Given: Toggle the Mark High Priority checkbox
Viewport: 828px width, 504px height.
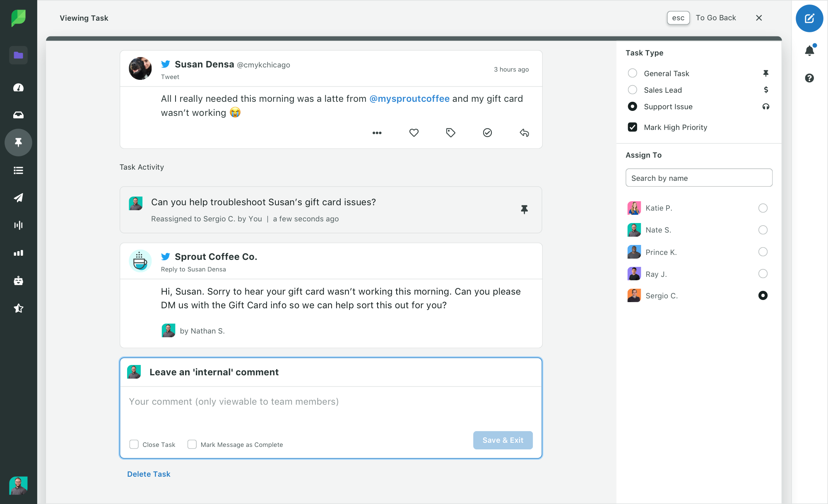Looking at the screenshot, I should [632, 127].
